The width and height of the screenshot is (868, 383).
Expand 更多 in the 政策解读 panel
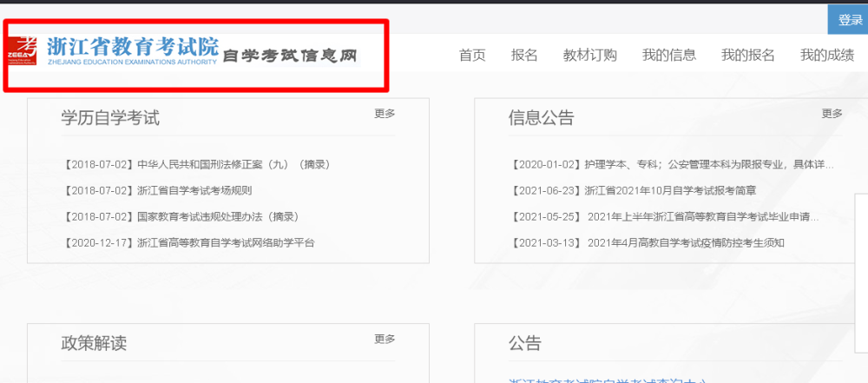coord(385,340)
